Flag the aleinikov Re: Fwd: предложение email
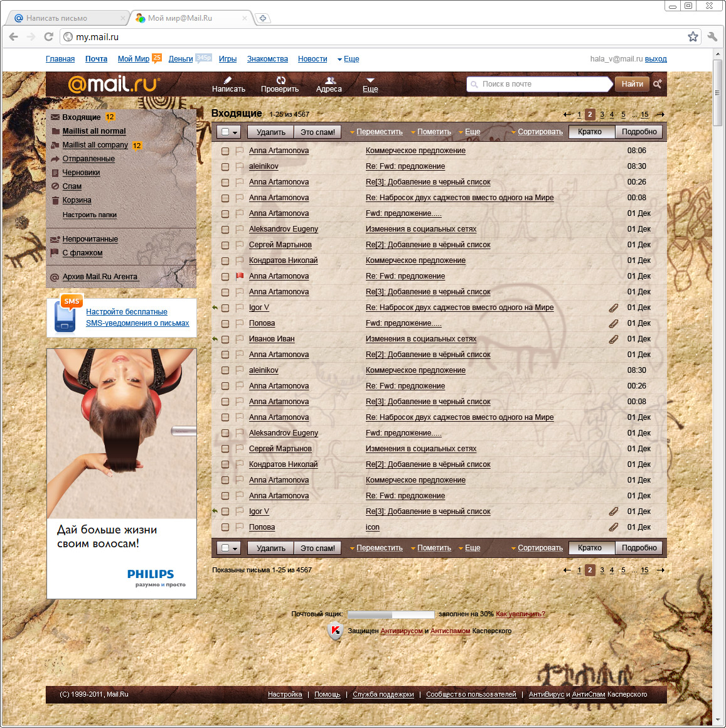The width and height of the screenshot is (726, 728). 240,166
